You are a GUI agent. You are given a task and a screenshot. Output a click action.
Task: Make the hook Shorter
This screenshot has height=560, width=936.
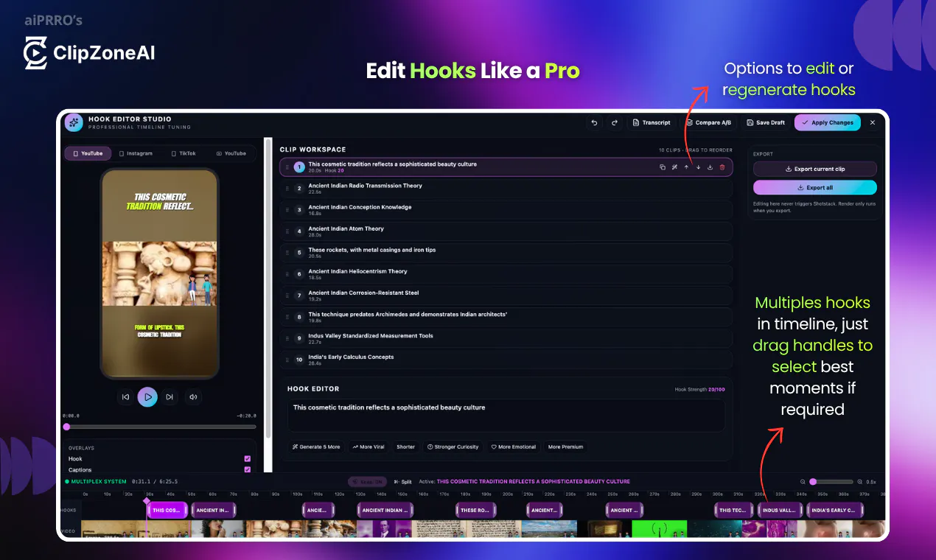pyautogui.click(x=405, y=447)
